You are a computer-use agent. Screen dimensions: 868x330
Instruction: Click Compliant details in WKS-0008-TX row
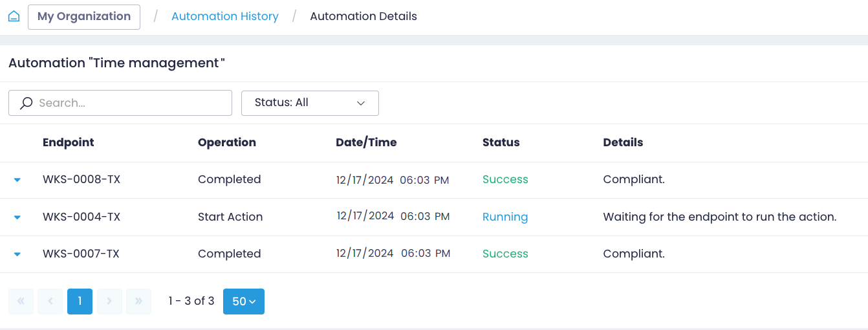coord(634,179)
